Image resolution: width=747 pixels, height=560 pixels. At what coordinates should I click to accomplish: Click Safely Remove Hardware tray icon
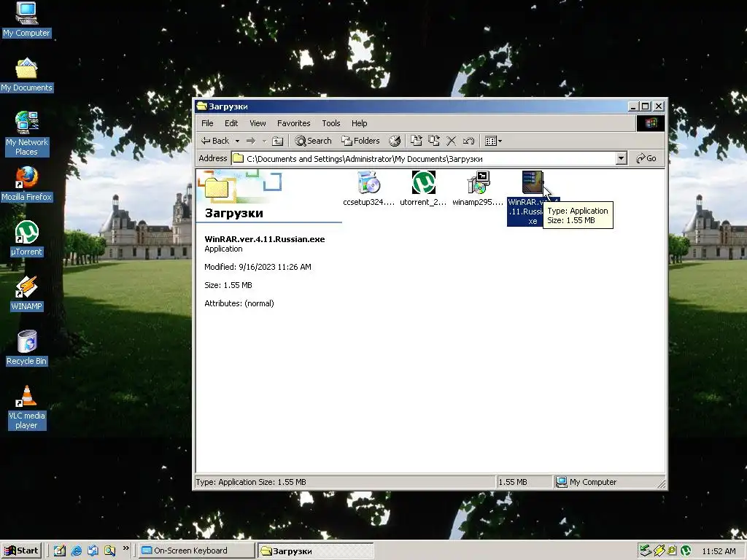coord(645,551)
